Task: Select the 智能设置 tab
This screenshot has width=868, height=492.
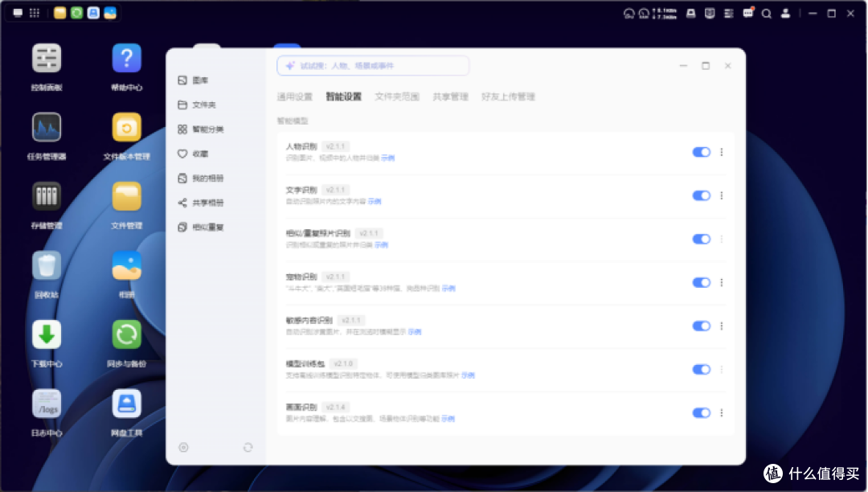Action: (344, 96)
